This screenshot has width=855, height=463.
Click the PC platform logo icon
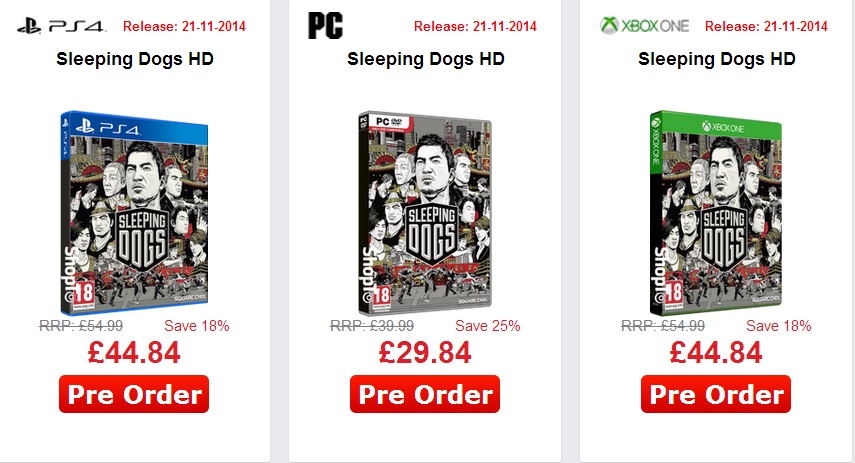click(325, 25)
